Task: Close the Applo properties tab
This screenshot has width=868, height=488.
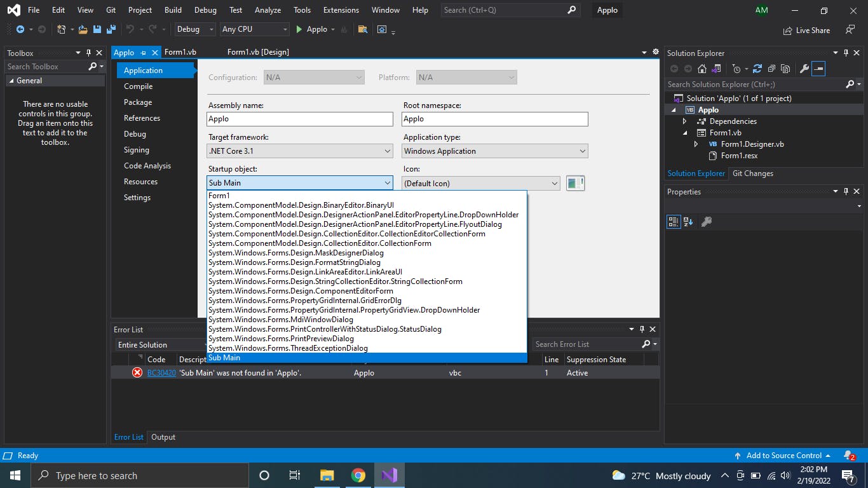Action: pyautogui.click(x=154, y=53)
